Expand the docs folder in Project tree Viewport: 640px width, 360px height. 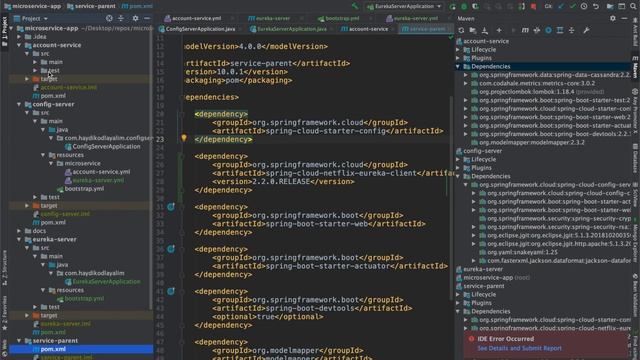coord(19,231)
